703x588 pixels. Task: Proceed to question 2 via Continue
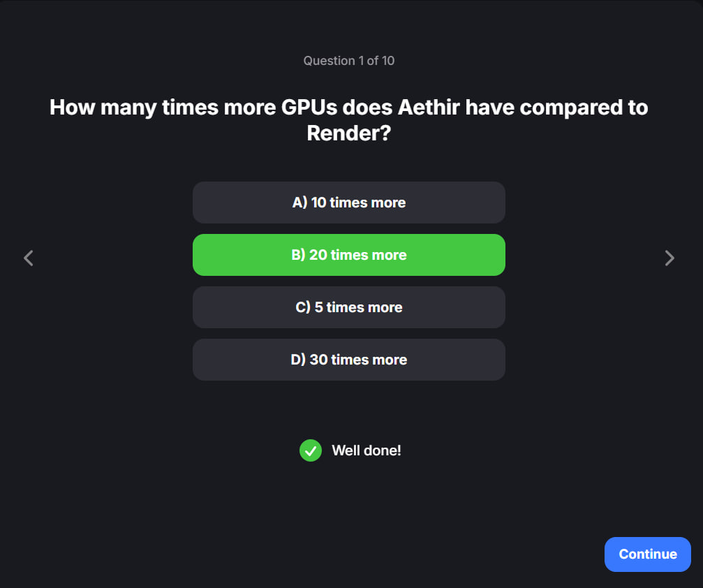(647, 554)
